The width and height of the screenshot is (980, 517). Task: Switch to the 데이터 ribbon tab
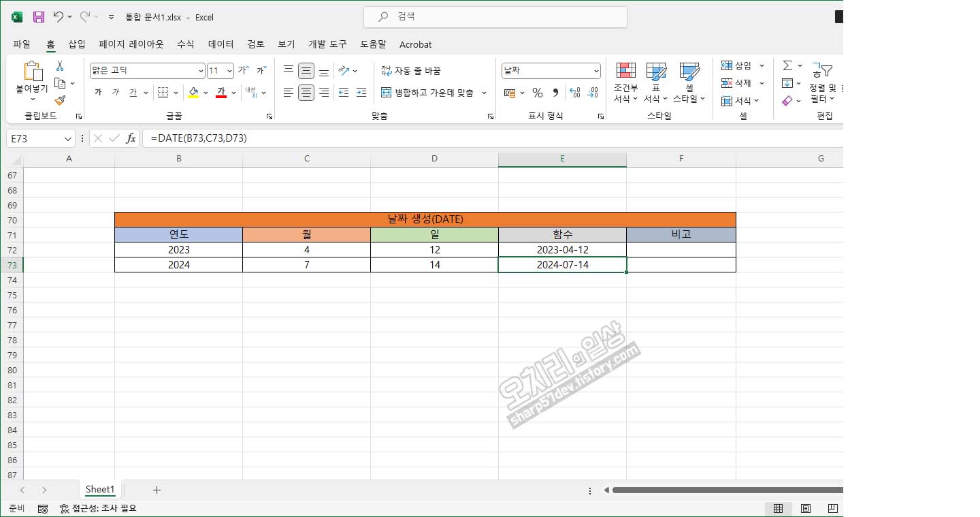(x=220, y=44)
